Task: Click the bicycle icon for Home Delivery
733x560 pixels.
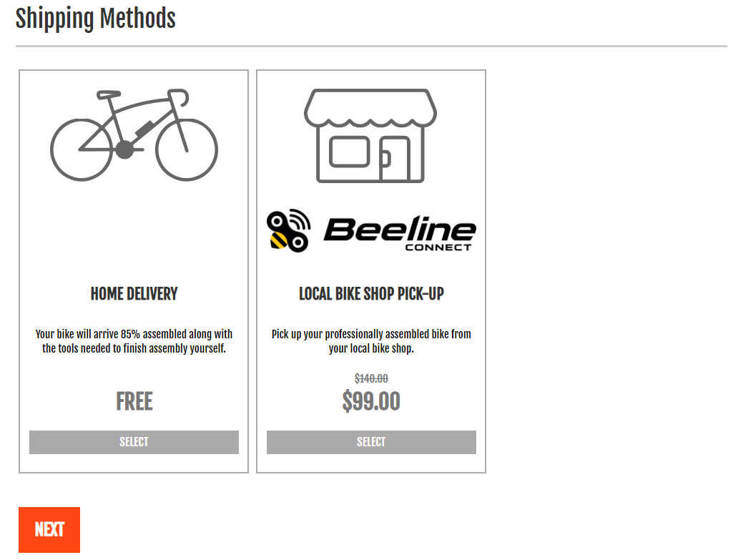Action: [x=134, y=134]
